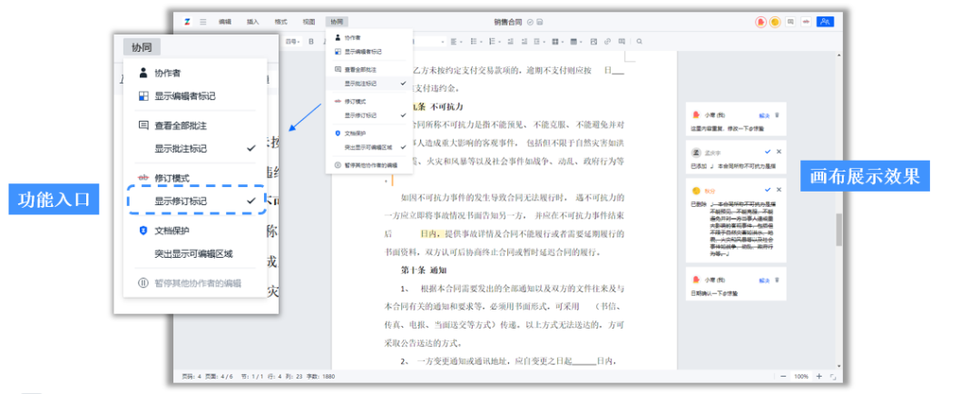Open the 插入 menu

coord(252,22)
